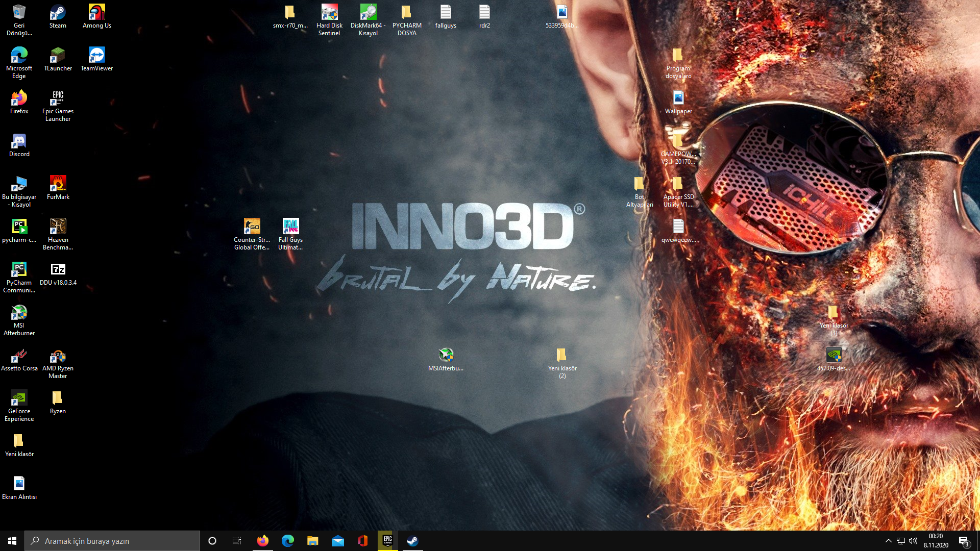Select the PYCHARM DOSYA folder
This screenshot has height=551, width=980.
(x=407, y=19)
